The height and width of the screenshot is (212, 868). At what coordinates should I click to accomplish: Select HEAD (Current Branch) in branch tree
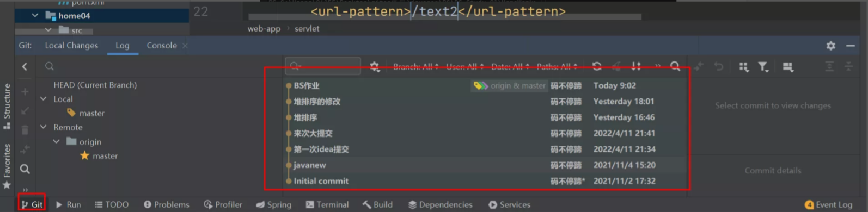[95, 85]
